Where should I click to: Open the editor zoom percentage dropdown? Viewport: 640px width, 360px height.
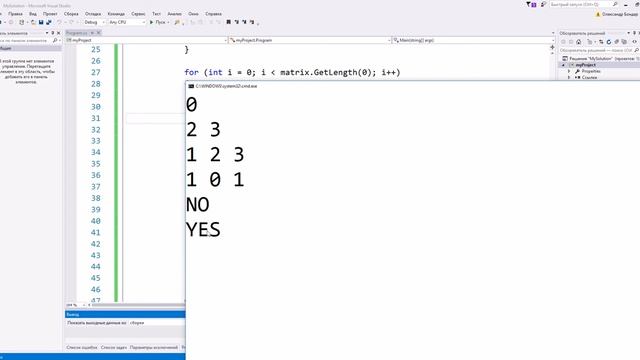76,305
